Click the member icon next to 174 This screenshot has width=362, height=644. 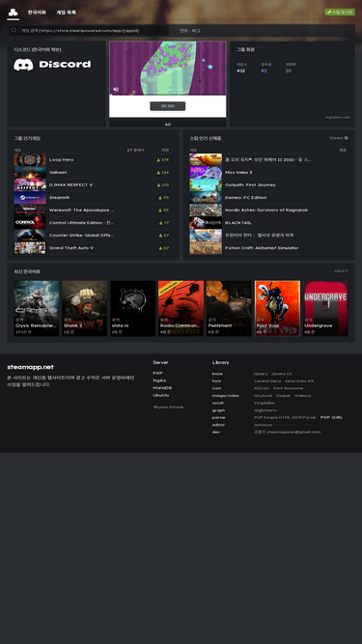[x=158, y=159]
